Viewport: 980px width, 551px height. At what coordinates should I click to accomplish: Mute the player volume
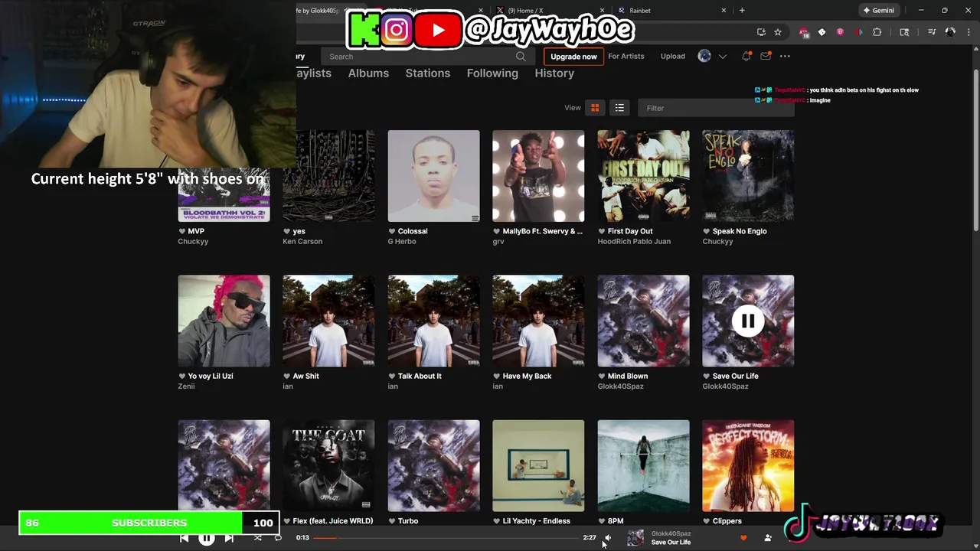tap(607, 538)
